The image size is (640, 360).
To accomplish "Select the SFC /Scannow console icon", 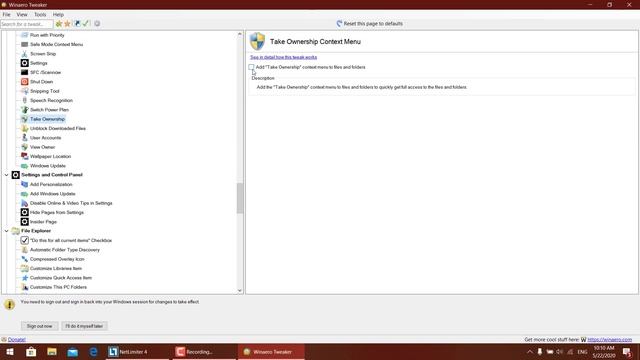I will [24, 72].
